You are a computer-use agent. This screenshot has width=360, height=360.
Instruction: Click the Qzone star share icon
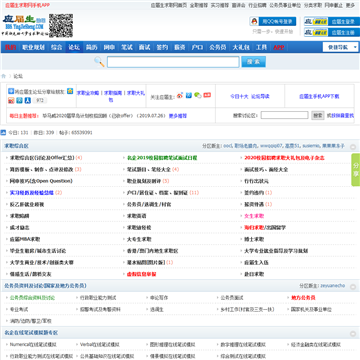(x=70, y=91)
